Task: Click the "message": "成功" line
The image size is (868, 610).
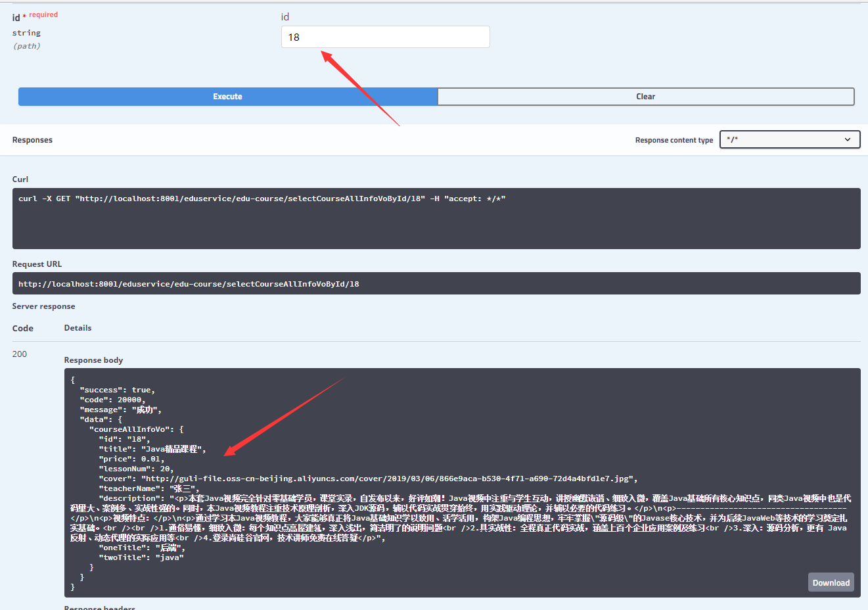Action: coord(121,410)
